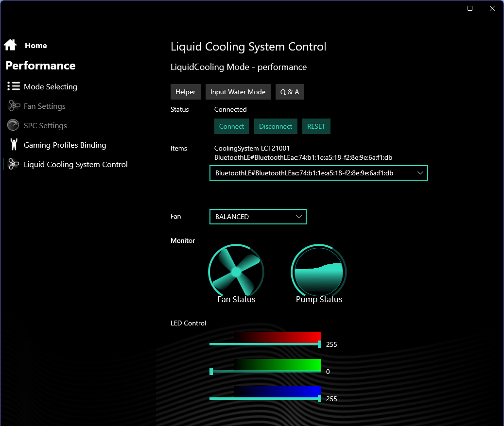Click the Disconnect button
The image size is (504, 426).
tap(276, 126)
